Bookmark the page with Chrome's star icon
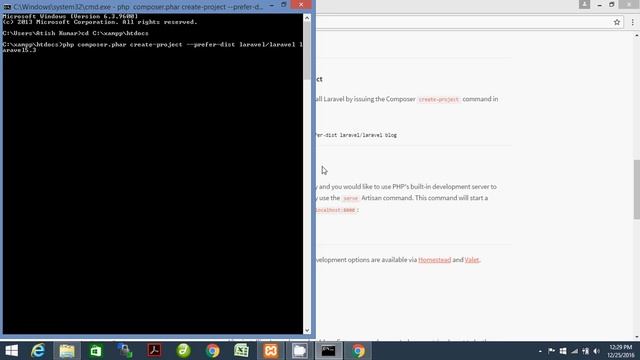The height and width of the screenshot is (360, 640). [x=617, y=22]
